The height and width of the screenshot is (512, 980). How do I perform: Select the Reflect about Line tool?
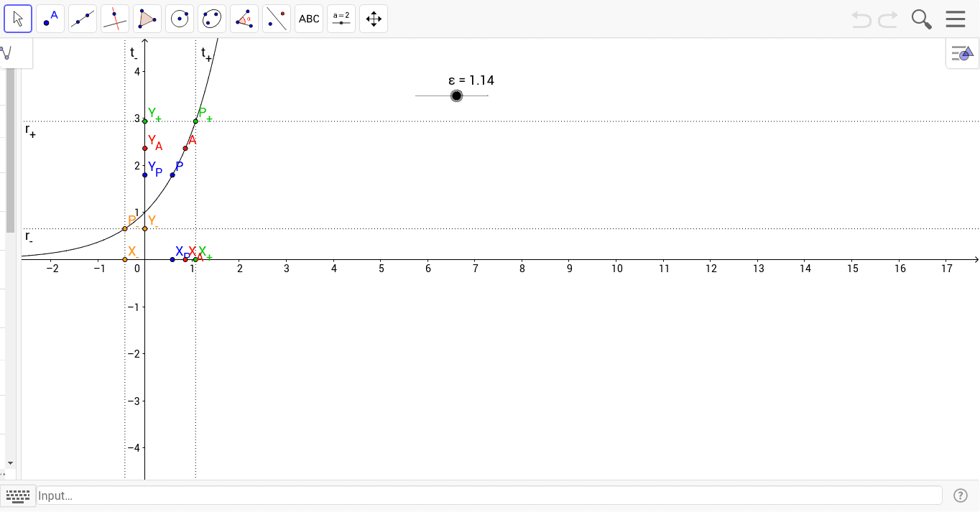(x=277, y=19)
